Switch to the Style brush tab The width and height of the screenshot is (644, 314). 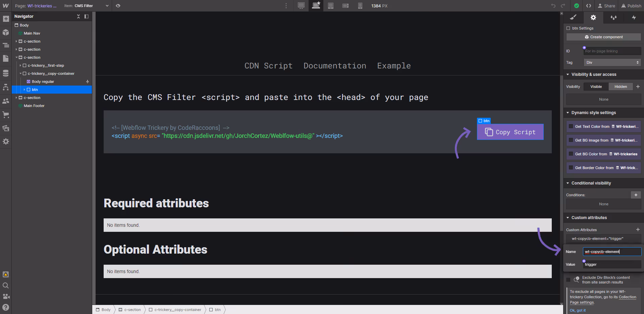pyautogui.click(x=573, y=17)
